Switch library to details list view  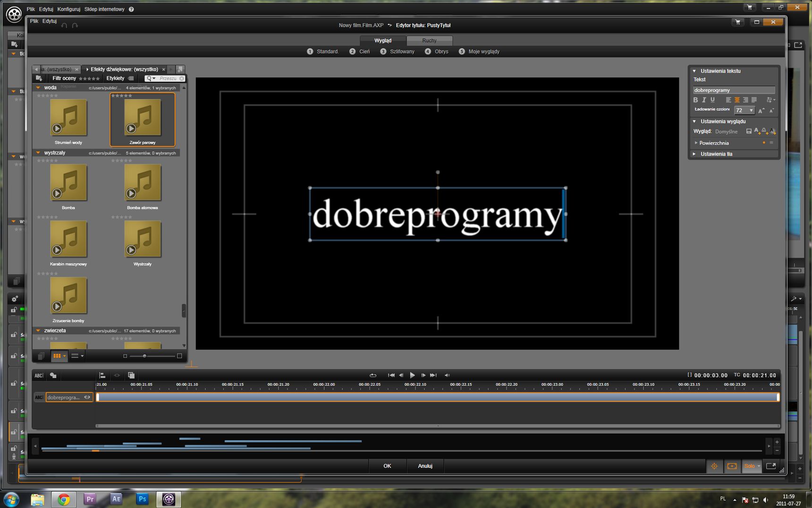coord(77,356)
